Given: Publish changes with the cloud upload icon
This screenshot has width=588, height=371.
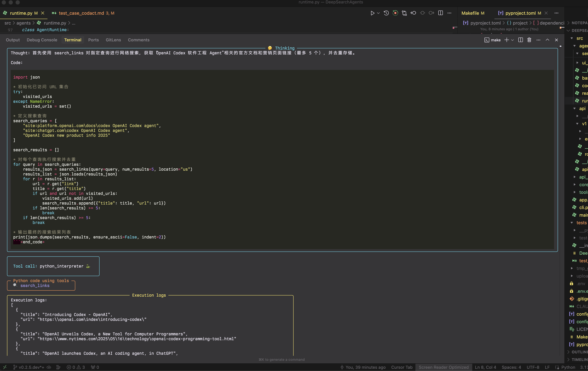Looking at the screenshot, I should pos(49,367).
